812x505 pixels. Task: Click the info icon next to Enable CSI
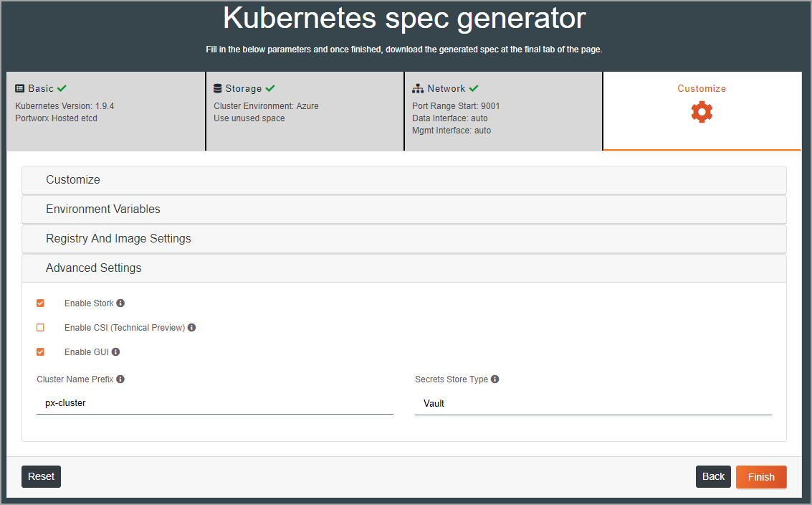point(191,327)
